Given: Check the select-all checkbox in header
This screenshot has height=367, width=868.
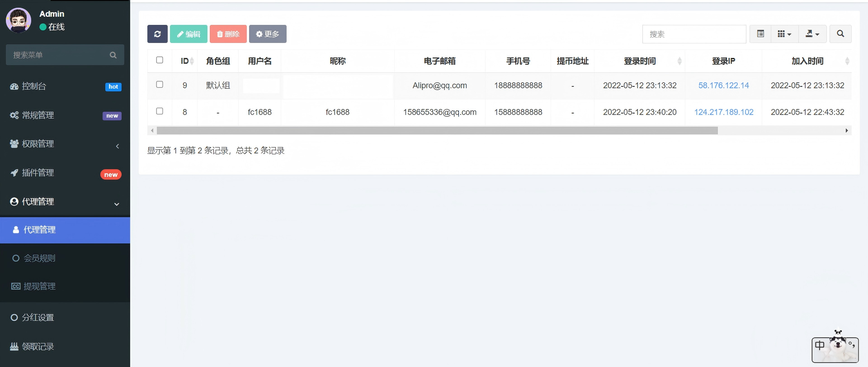Looking at the screenshot, I should (160, 60).
